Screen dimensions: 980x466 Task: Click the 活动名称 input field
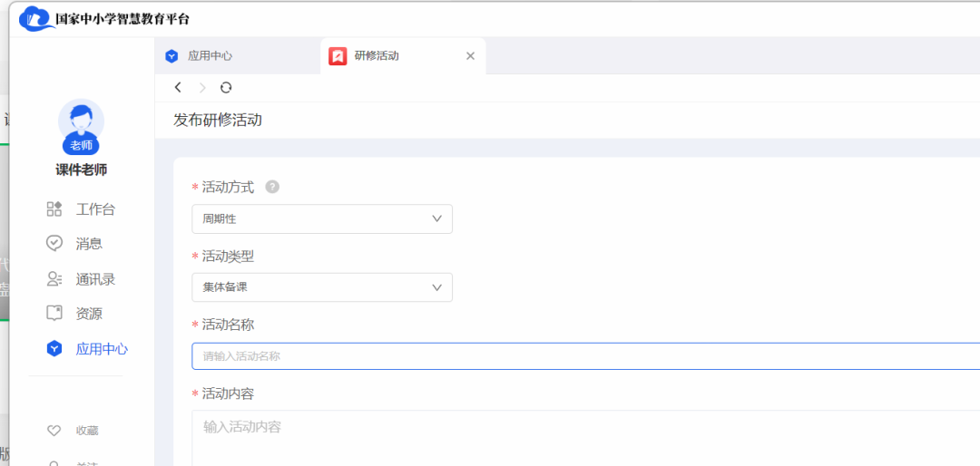click(x=581, y=356)
